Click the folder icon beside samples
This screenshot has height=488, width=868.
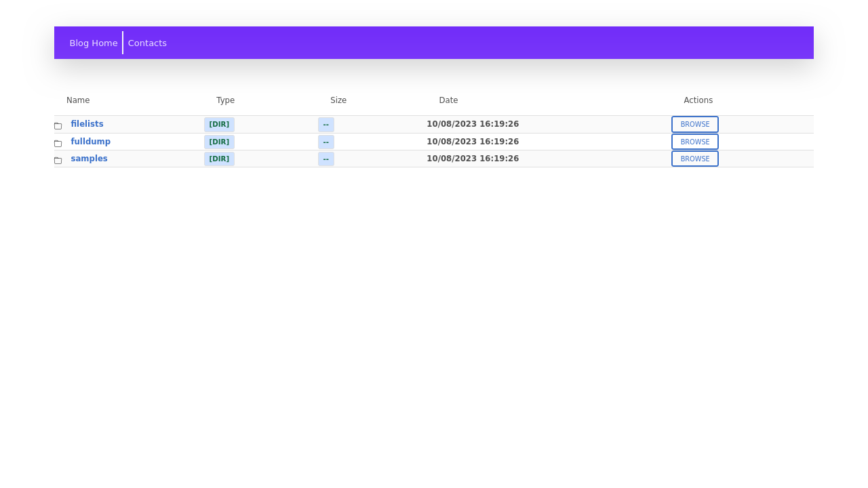coord(58,160)
